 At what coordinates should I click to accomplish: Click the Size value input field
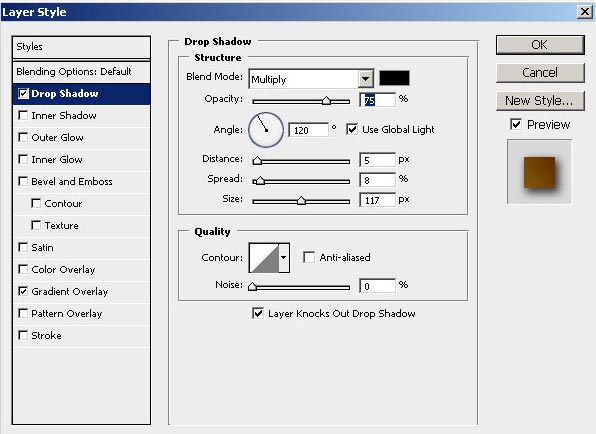click(377, 200)
